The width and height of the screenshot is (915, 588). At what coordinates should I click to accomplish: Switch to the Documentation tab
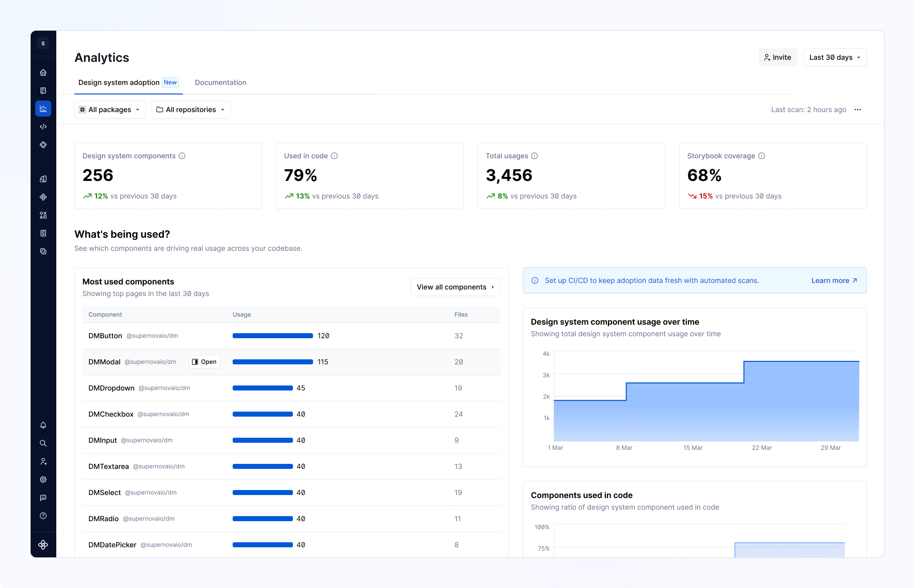pos(221,82)
